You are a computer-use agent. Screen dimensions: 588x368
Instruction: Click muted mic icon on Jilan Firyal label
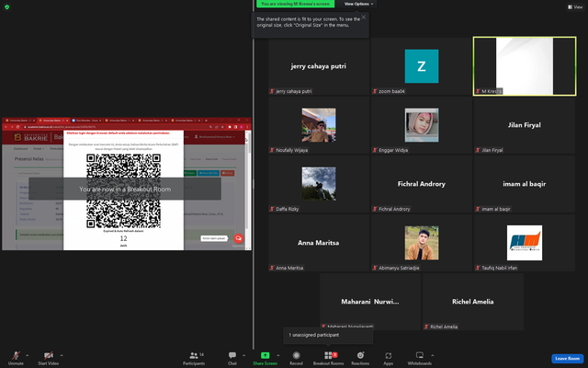(x=478, y=150)
